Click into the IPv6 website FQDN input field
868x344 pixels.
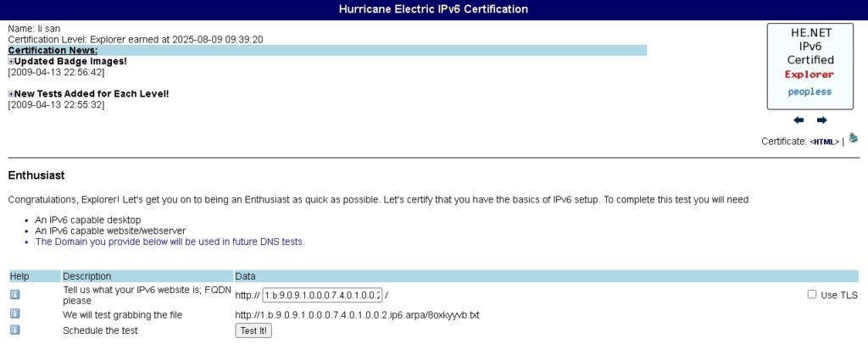coord(321,295)
